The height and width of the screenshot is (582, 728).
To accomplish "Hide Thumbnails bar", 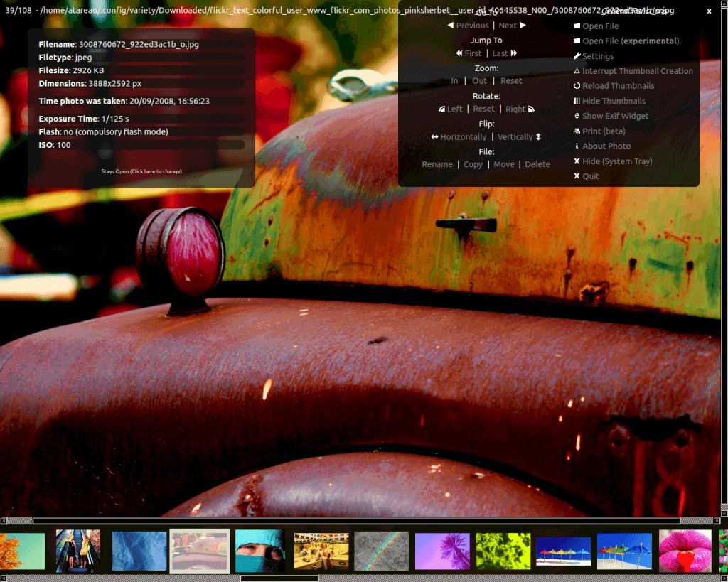I will click(x=614, y=101).
